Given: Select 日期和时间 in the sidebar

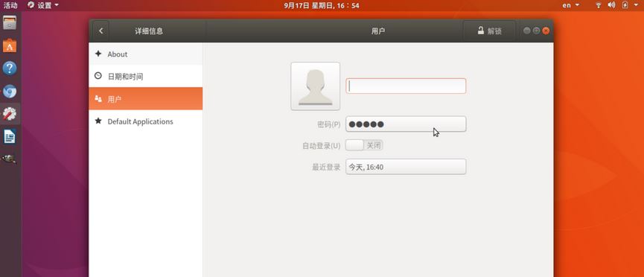Looking at the screenshot, I should coord(146,76).
